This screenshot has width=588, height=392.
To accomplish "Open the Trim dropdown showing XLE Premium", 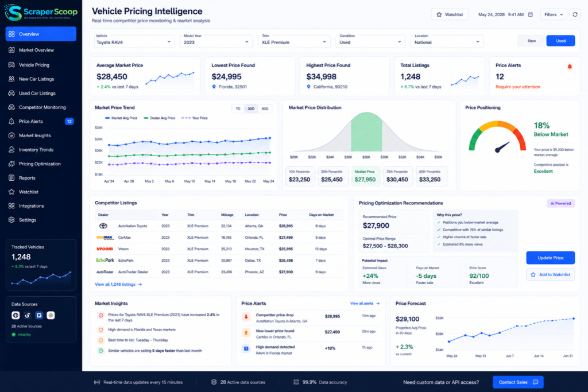I will 294,41.
